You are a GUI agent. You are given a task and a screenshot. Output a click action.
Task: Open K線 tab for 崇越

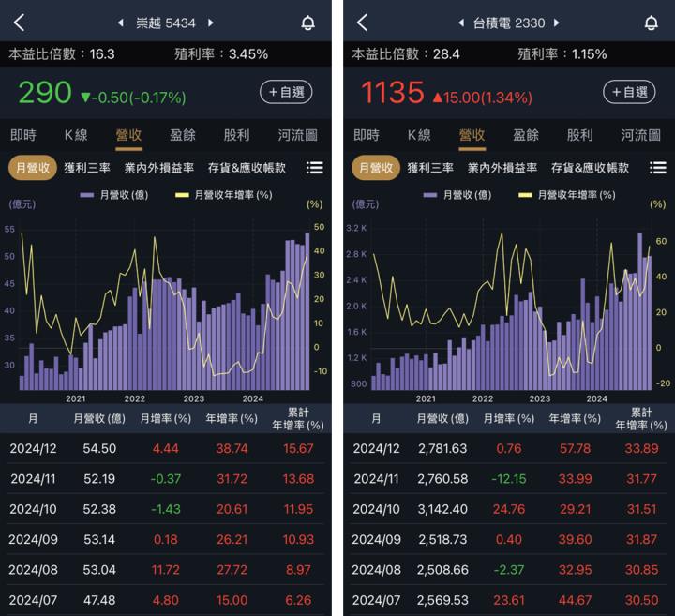click(76, 135)
